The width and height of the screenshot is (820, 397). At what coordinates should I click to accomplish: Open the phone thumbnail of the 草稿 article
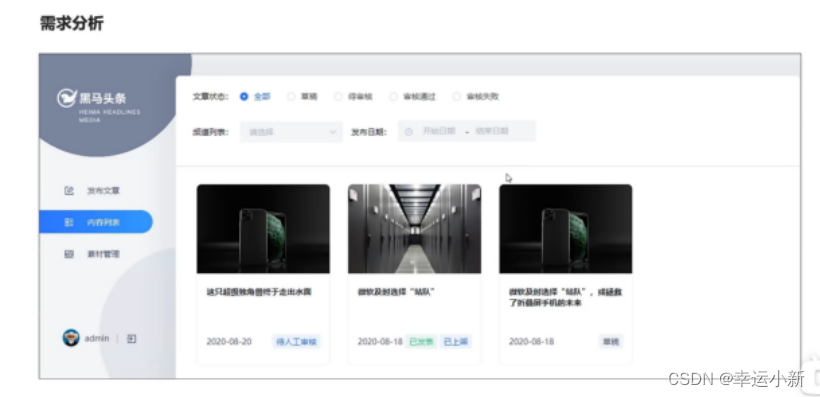pyautogui.click(x=565, y=229)
